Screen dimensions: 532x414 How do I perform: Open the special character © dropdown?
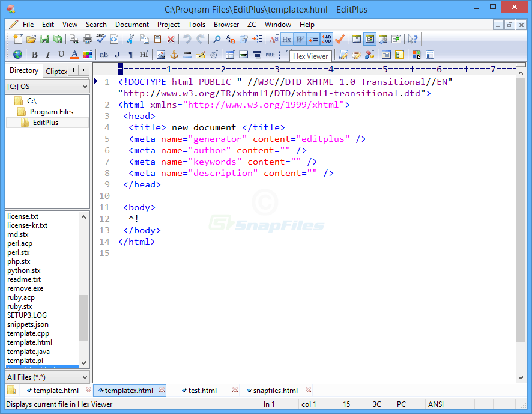[214, 55]
